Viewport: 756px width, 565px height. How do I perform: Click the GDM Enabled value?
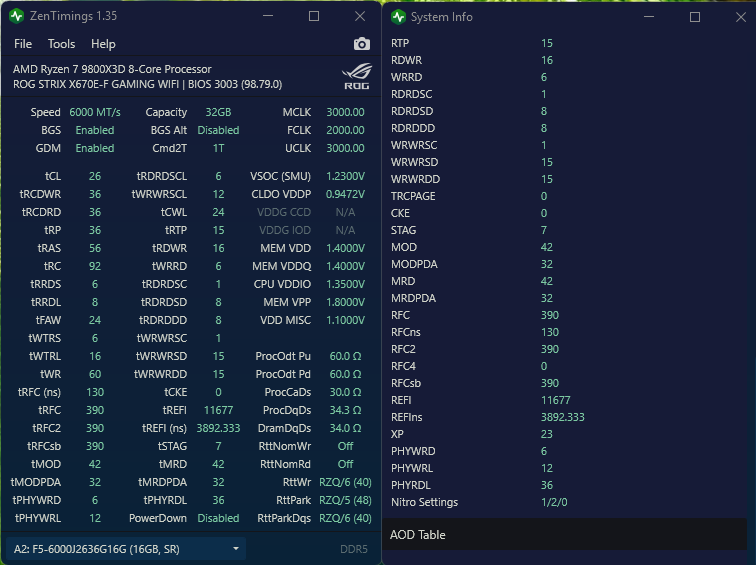pyautogui.click(x=94, y=148)
